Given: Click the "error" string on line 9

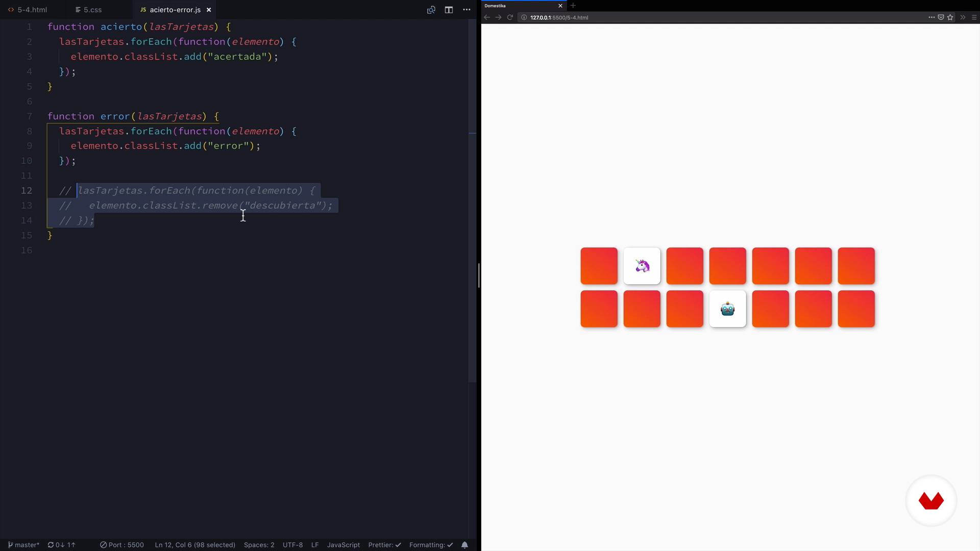Looking at the screenshot, I should click(x=228, y=146).
